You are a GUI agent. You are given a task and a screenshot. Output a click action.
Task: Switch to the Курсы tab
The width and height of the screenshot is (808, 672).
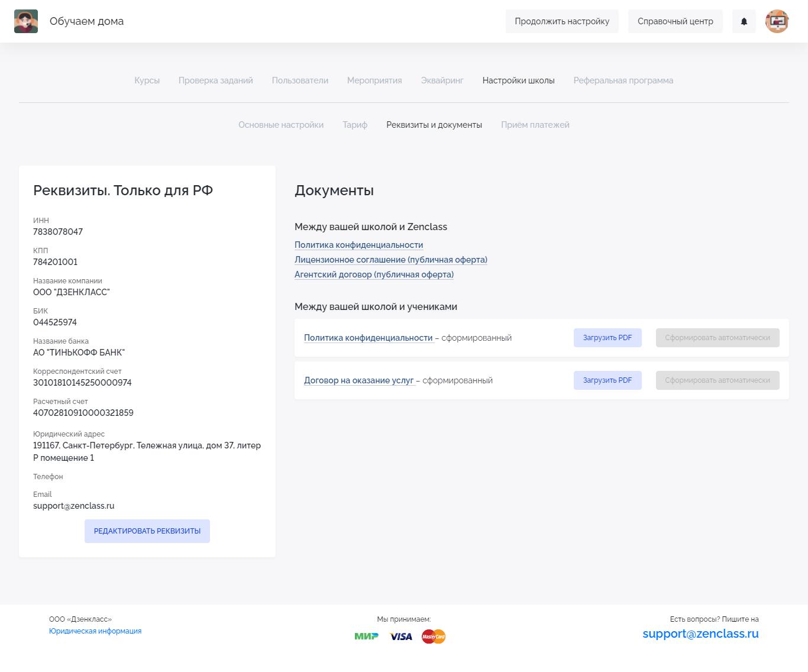click(147, 80)
